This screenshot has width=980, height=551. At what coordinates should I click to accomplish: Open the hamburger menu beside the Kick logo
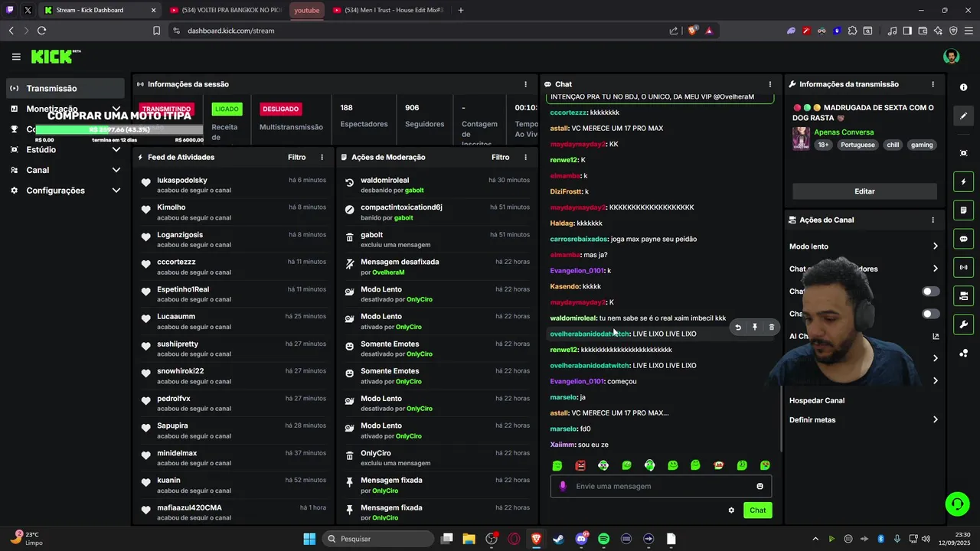click(x=16, y=57)
